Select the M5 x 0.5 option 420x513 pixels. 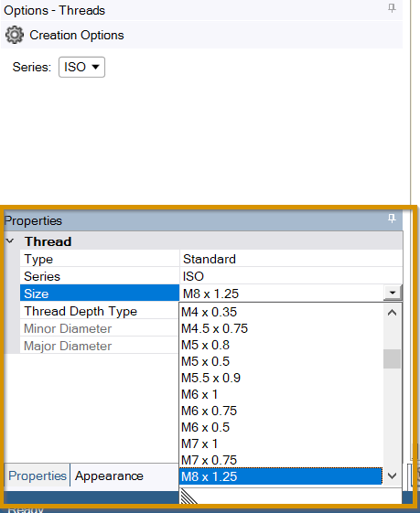tap(282, 361)
